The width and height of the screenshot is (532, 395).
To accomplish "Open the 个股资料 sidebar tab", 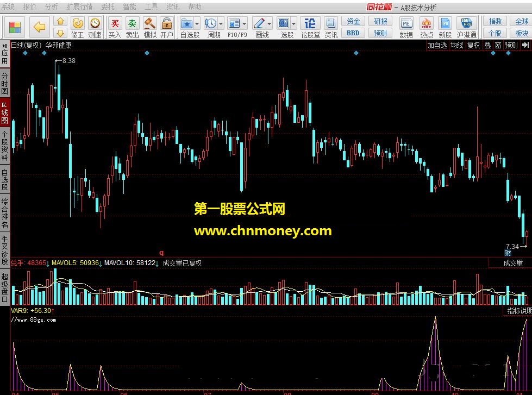I will pyautogui.click(x=4, y=146).
